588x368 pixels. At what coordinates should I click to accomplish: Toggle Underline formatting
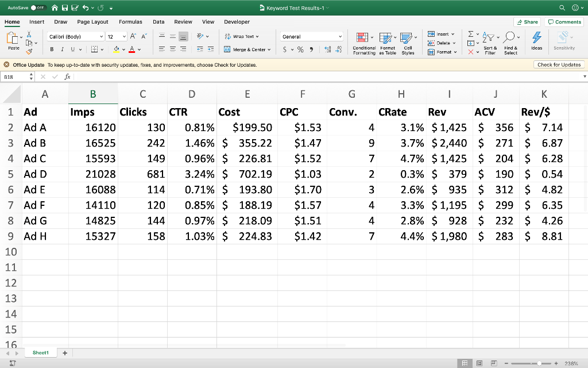point(73,49)
